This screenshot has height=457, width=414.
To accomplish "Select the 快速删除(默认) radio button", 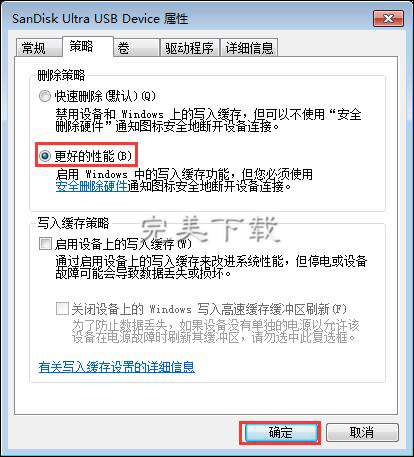I will pyautogui.click(x=45, y=96).
